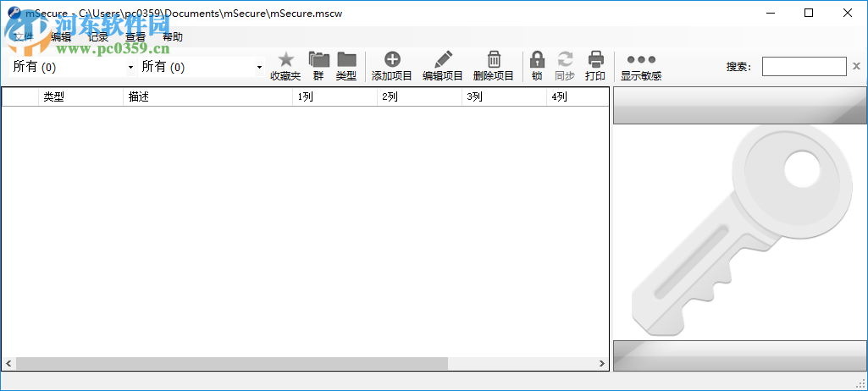Image resolution: width=868 pixels, height=391 pixels.
Task: Click Add Item plus icon (添加项目)
Action: click(392, 60)
